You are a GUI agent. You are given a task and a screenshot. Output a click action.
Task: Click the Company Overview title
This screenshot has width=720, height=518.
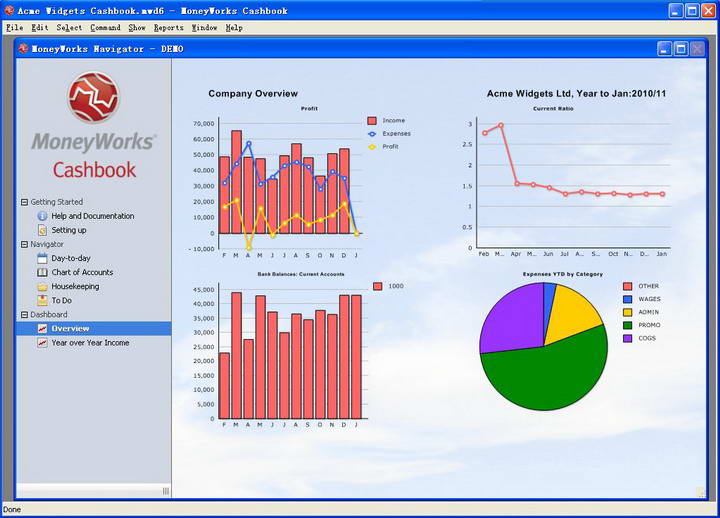point(253,94)
